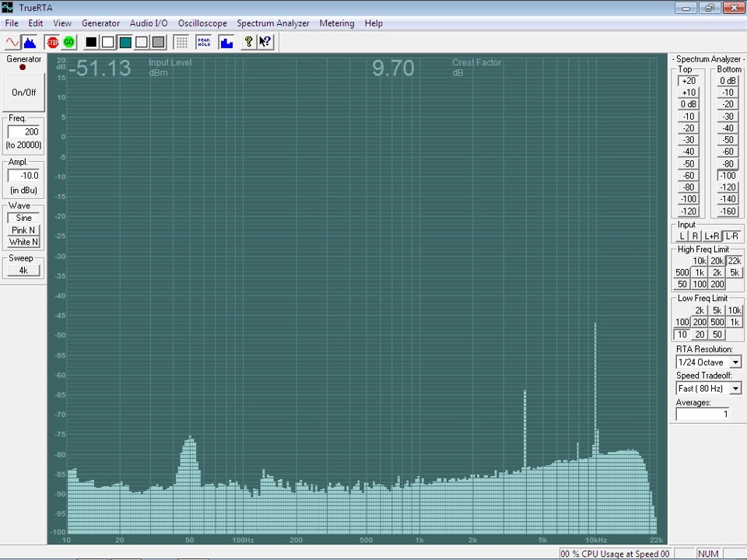
Task: Toggle the generator On/Off button
Action: click(x=24, y=93)
